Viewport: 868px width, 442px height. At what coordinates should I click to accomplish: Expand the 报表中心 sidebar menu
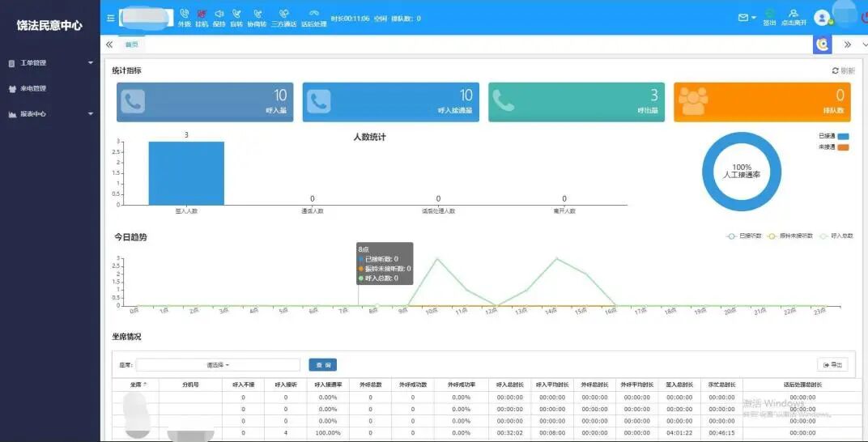click(x=50, y=114)
